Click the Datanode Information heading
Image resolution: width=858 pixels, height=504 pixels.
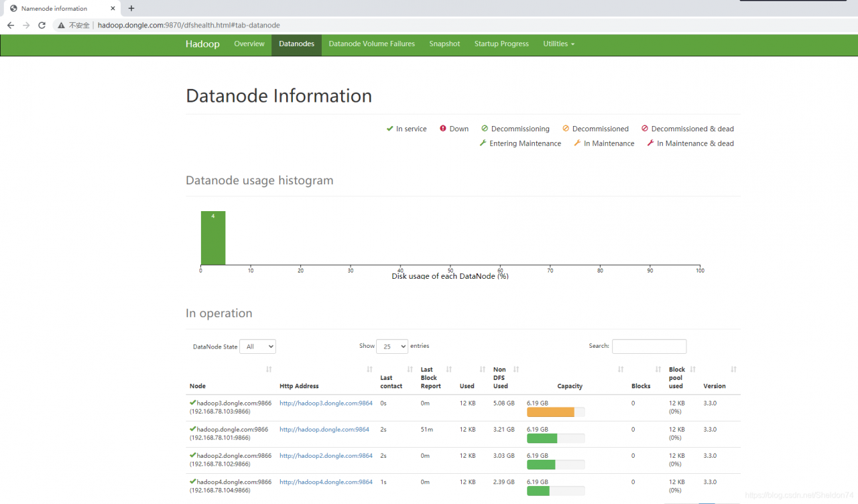pyautogui.click(x=279, y=96)
